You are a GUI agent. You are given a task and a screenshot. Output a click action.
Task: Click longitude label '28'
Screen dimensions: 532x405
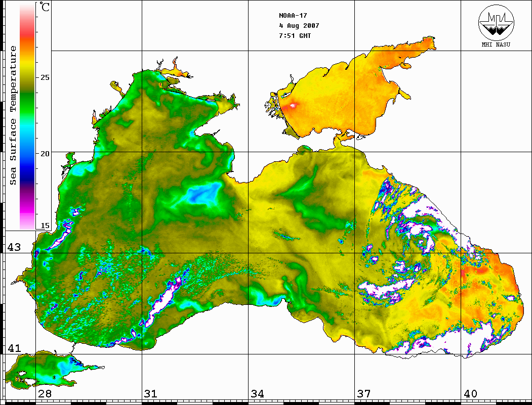coord(45,393)
